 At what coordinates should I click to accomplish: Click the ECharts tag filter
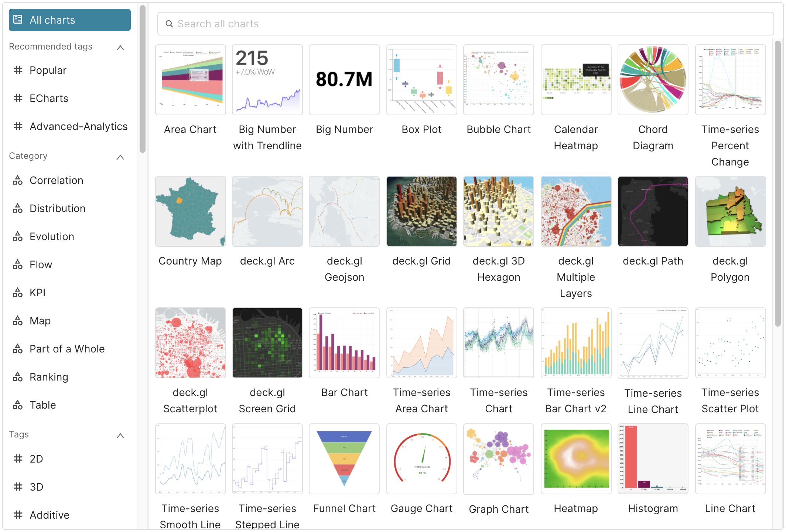point(49,98)
